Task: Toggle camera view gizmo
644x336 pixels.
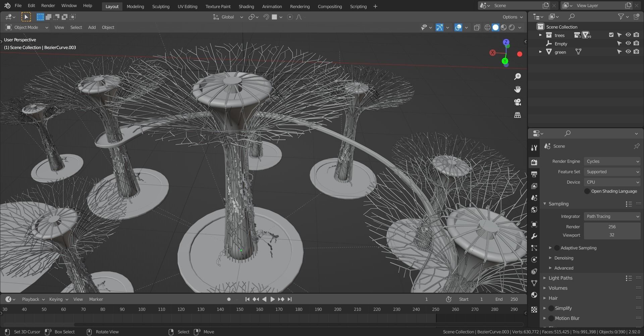Action: [518, 102]
